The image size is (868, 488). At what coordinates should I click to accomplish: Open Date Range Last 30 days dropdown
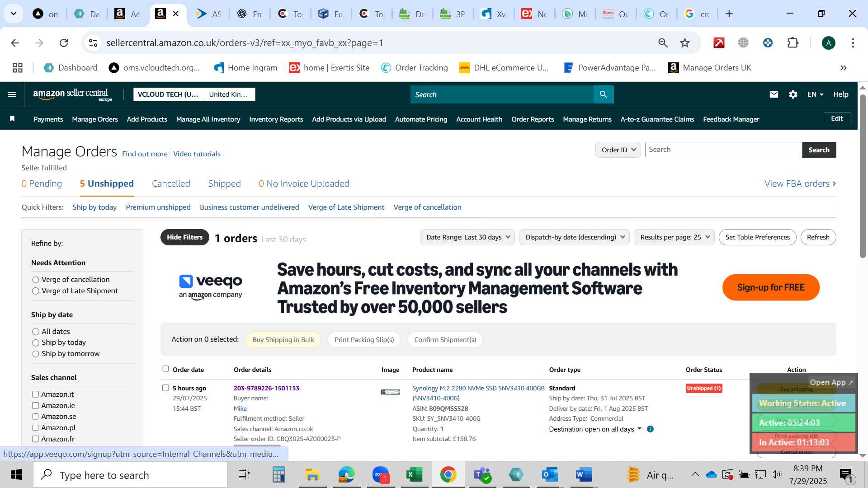[x=467, y=237]
